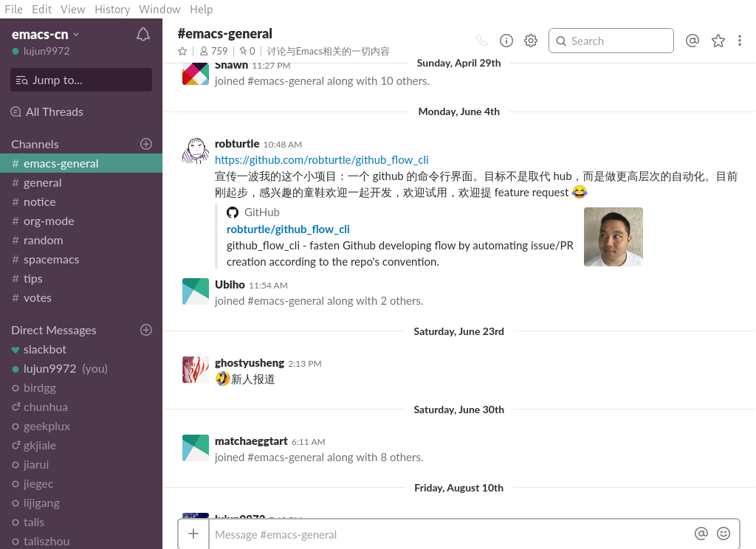Open the attachment plus button beside the message box
This screenshot has height=549, width=756.
click(x=193, y=533)
